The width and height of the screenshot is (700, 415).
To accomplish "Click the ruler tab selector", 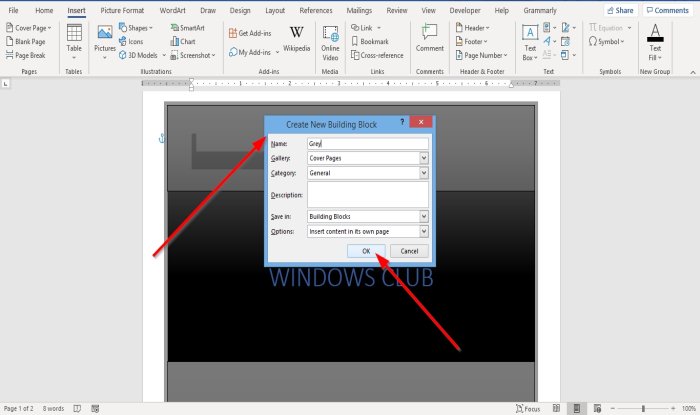I will point(5,83).
